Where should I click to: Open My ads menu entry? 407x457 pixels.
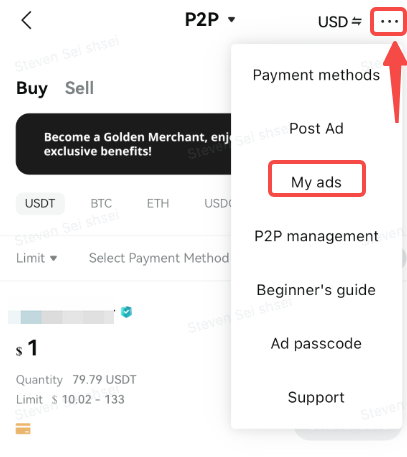tap(316, 182)
